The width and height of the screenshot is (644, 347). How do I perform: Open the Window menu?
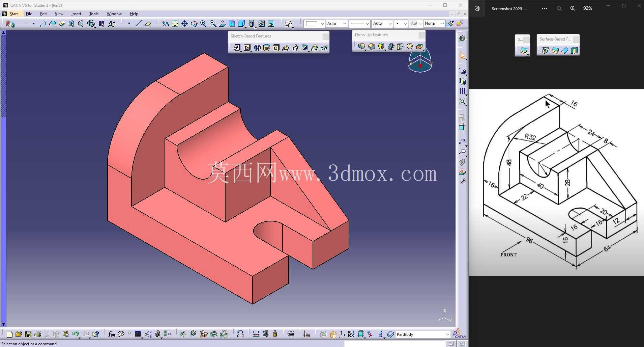point(114,14)
